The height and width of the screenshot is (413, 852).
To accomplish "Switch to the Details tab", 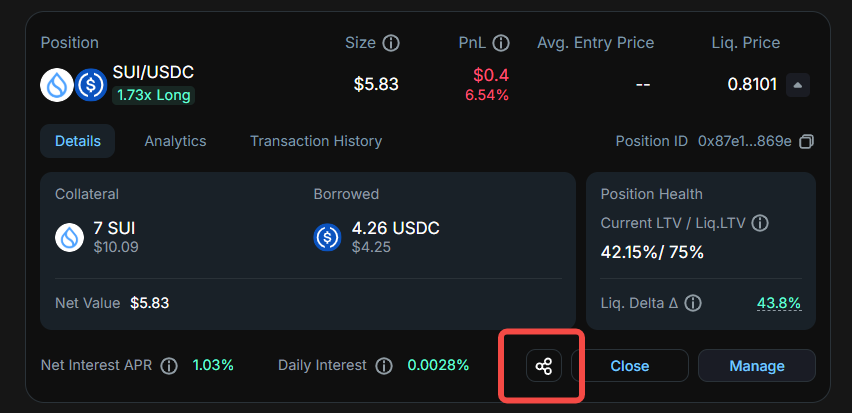I will point(78,141).
